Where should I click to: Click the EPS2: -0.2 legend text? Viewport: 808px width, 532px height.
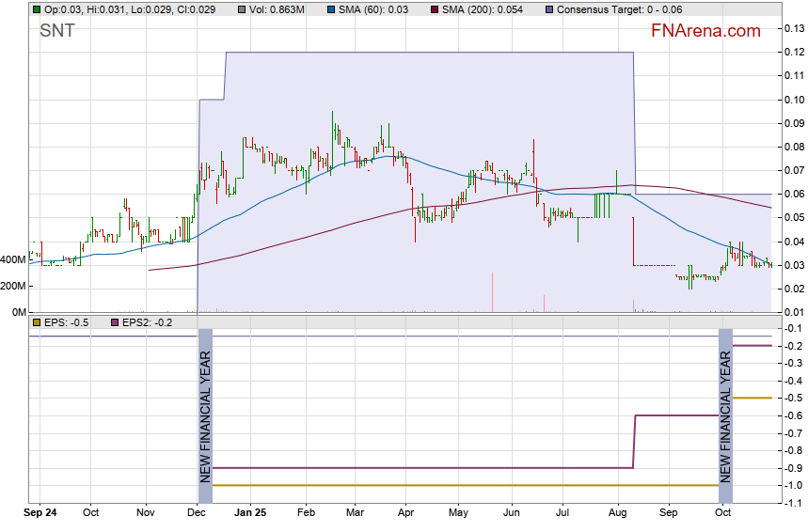[x=148, y=322]
